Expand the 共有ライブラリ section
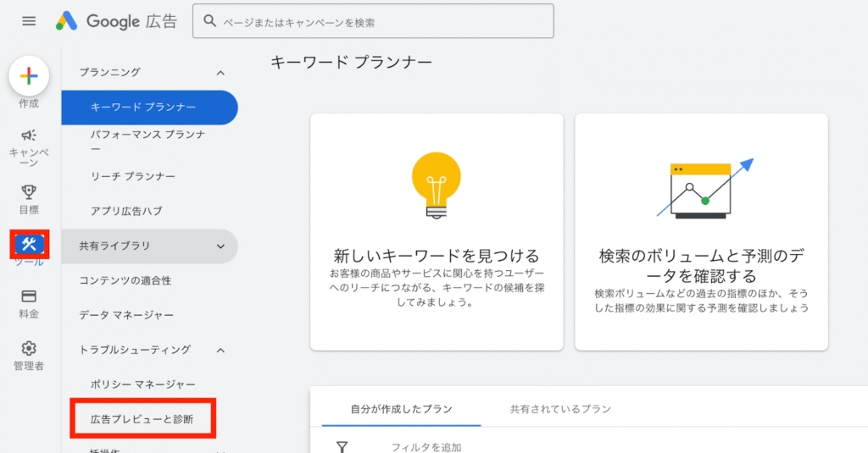The height and width of the screenshot is (453, 868). coord(149,246)
